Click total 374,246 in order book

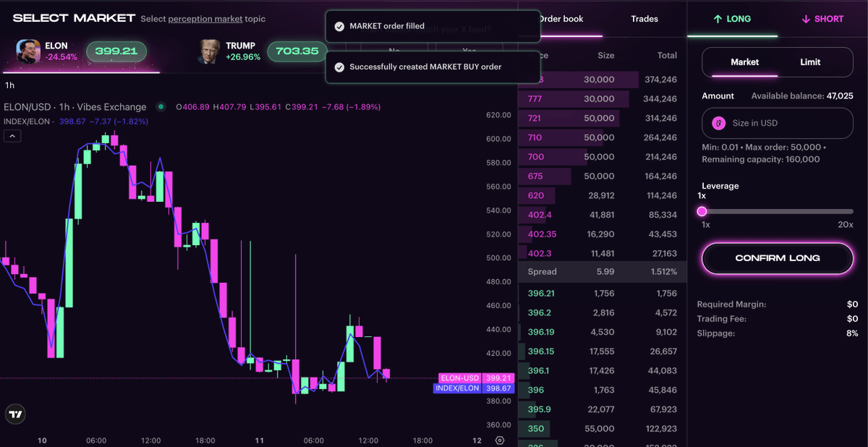click(660, 80)
